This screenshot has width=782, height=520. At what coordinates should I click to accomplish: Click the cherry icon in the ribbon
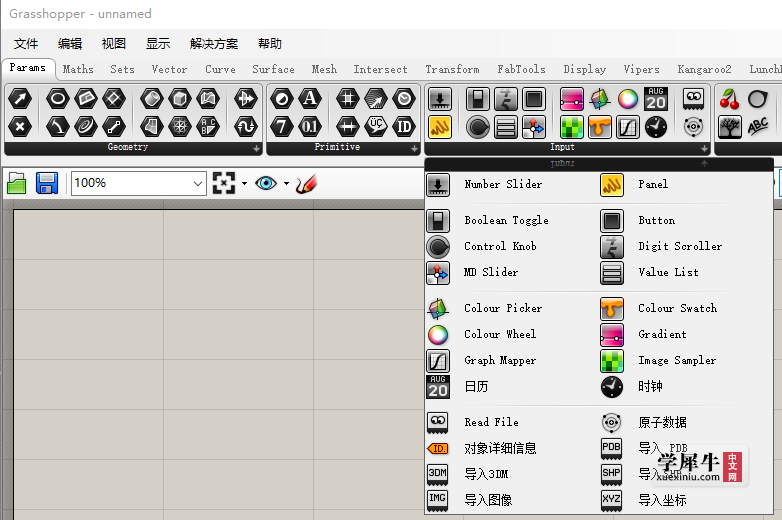[x=729, y=99]
